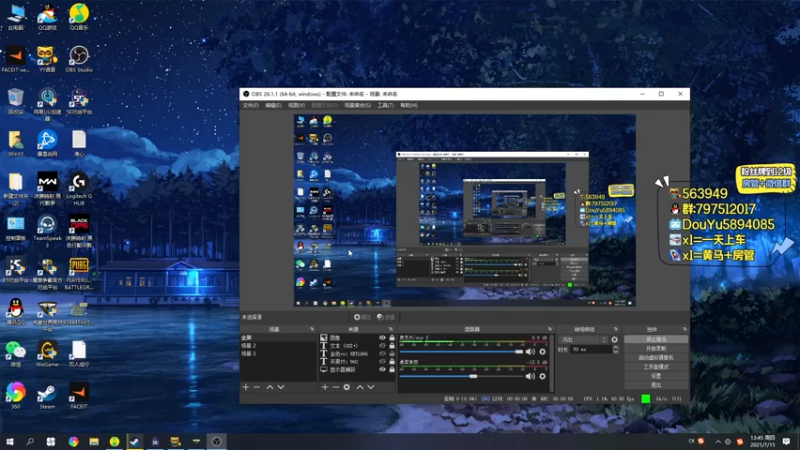Open the 编辑(E) menu
The height and width of the screenshot is (450, 800).
(273, 105)
